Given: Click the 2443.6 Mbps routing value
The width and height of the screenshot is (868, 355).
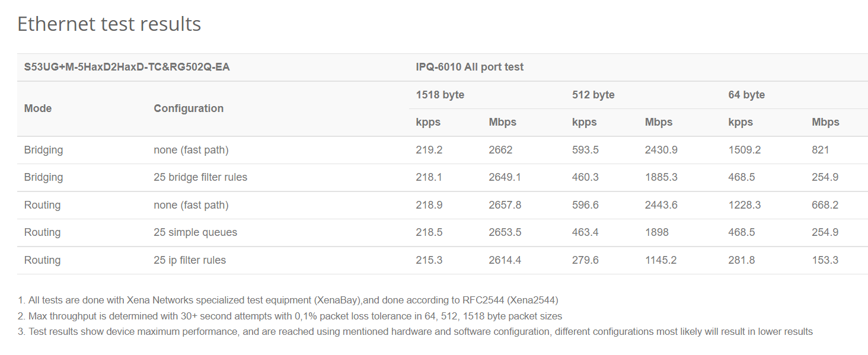Looking at the screenshot, I should pyautogui.click(x=661, y=205).
